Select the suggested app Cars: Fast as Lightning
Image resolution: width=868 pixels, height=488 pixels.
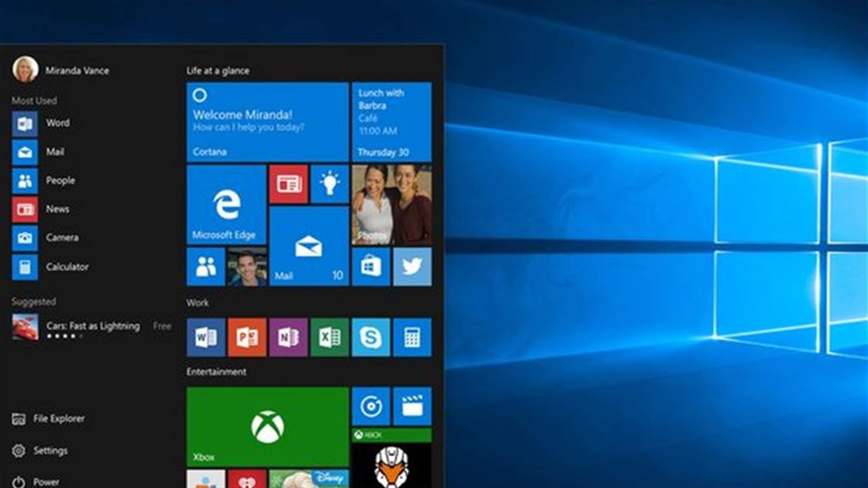(x=92, y=327)
